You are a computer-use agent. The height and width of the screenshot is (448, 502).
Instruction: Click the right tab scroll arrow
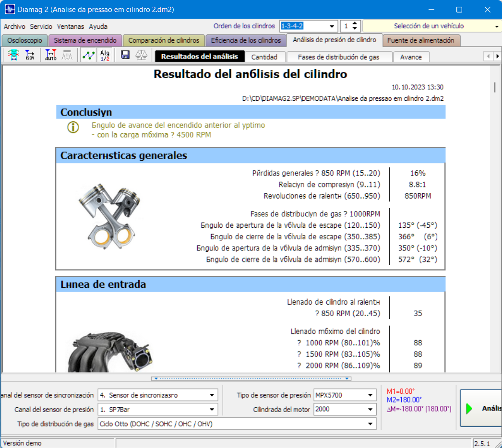[x=497, y=56]
